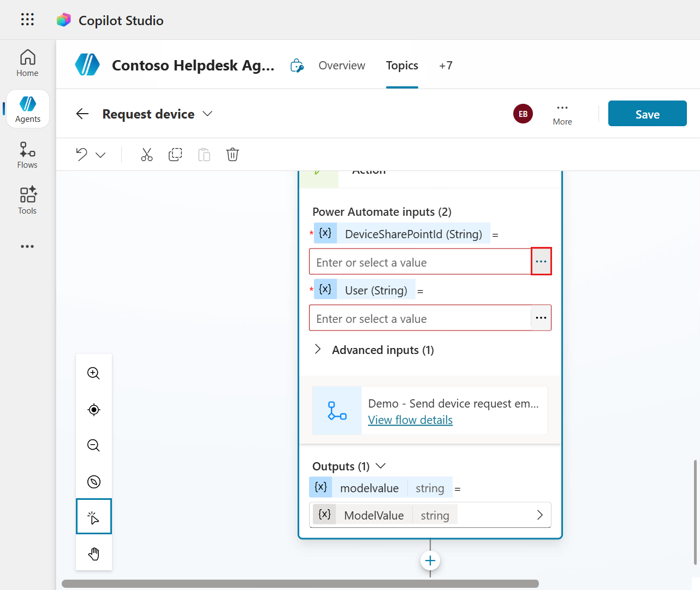Click the DeviceSharePointId value input field

(419, 262)
